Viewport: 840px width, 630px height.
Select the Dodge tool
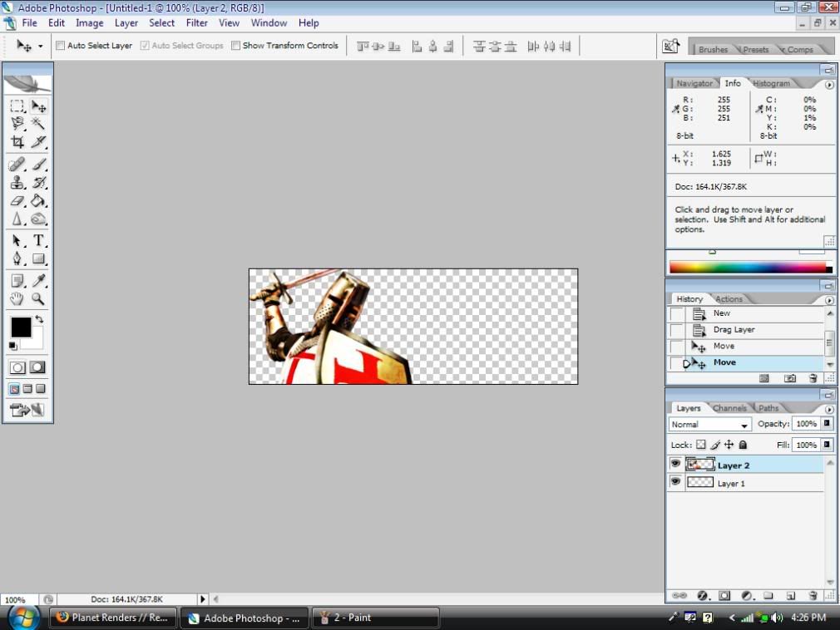coord(38,219)
